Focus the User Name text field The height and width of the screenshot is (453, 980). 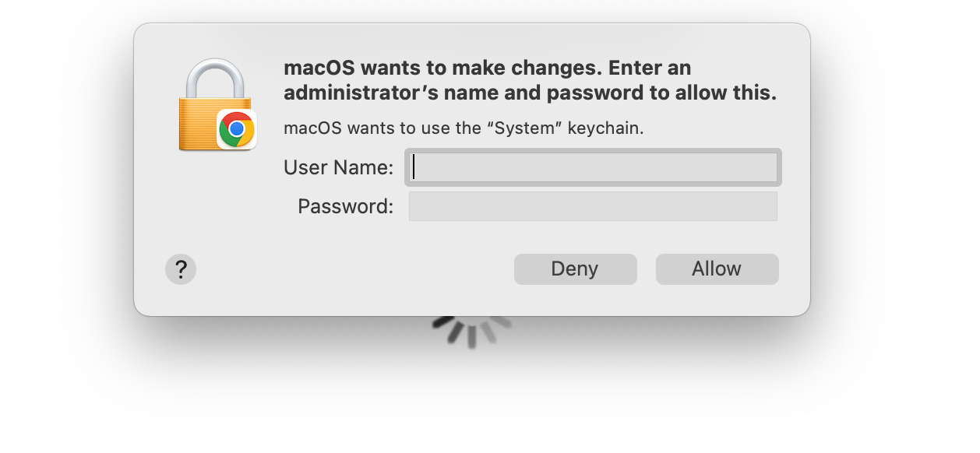593,167
